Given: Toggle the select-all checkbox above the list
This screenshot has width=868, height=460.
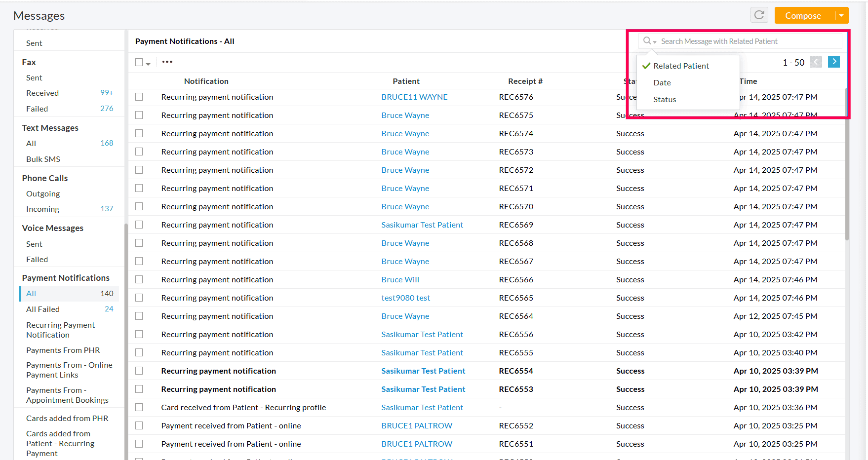Looking at the screenshot, I should pos(138,62).
